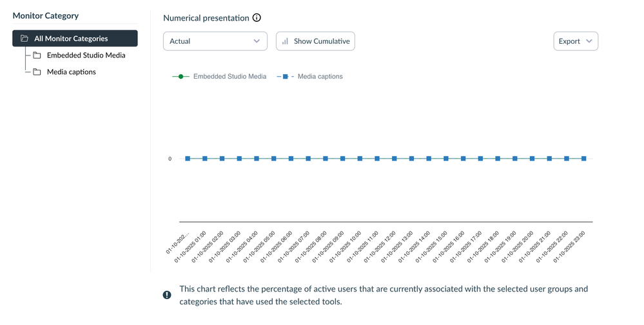Toggle Embedded Studio Media legend series
The image size is (644, 325).
[x=229, y=77]
